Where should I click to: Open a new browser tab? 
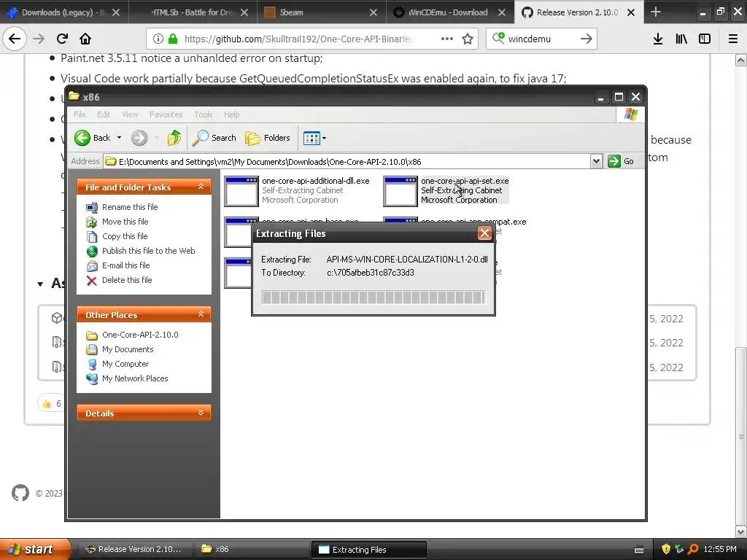tap(656, 12)
